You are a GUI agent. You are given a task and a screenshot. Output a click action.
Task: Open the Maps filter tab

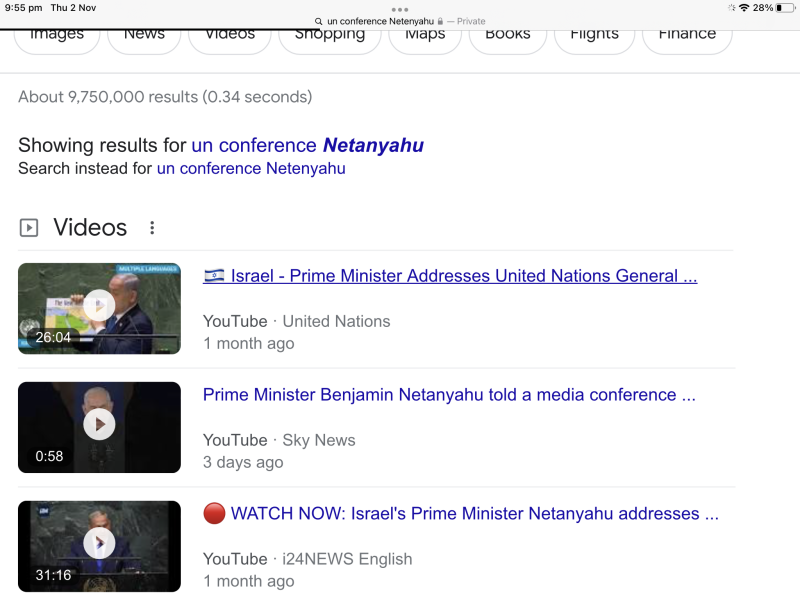[x=425, y=35]
